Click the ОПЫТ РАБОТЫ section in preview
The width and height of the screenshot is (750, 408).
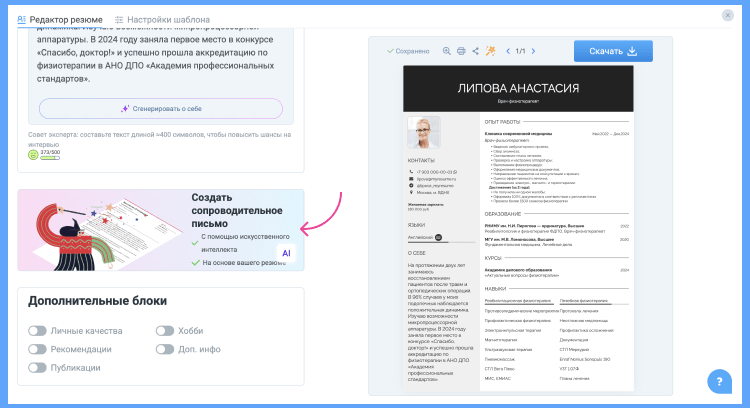pos(502,122)
